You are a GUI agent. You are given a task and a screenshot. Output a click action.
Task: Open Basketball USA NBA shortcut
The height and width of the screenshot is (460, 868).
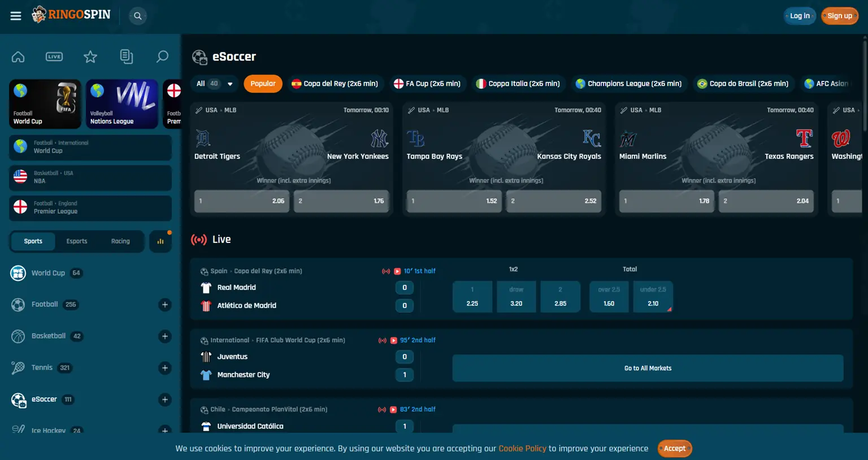pos(90,177)
